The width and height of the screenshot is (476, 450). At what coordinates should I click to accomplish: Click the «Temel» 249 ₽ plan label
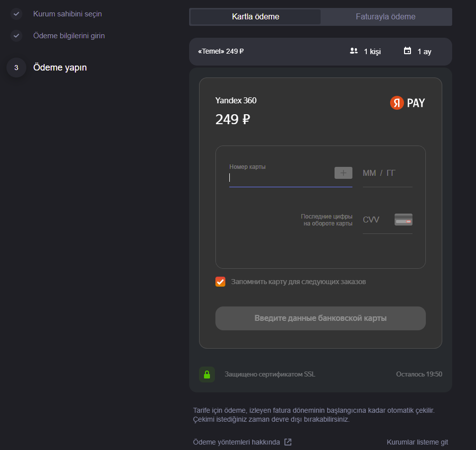221,51
